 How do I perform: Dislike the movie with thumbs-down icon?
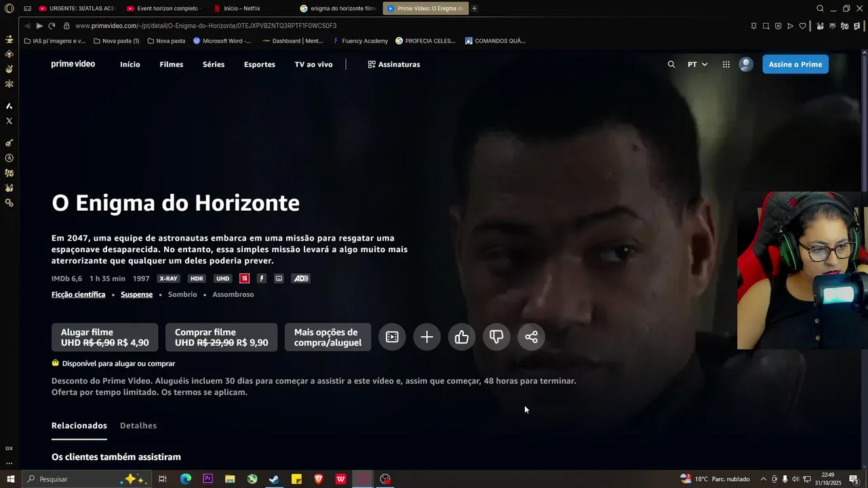[x=496, y=337]
